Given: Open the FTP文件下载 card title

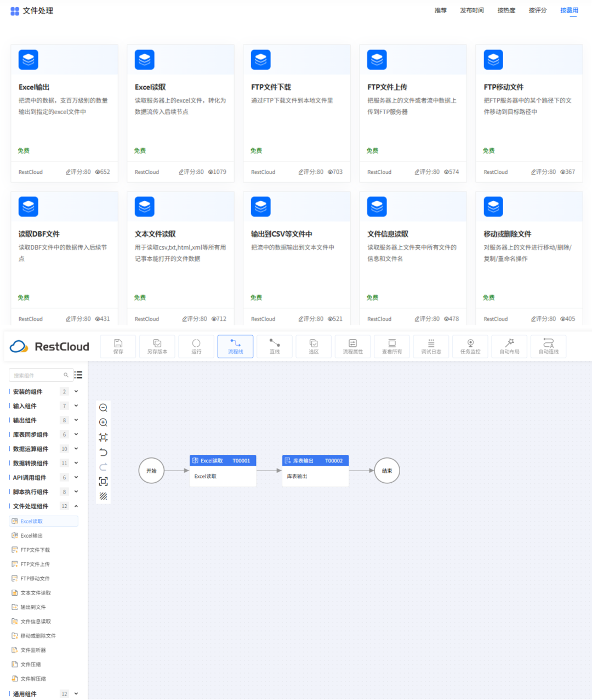Looking at the screenshot, I should point(271,87).
